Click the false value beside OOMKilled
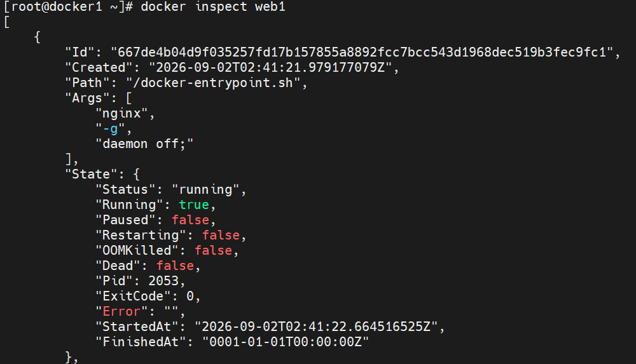This screenshot has width=636, height=364. pos(213,250)
